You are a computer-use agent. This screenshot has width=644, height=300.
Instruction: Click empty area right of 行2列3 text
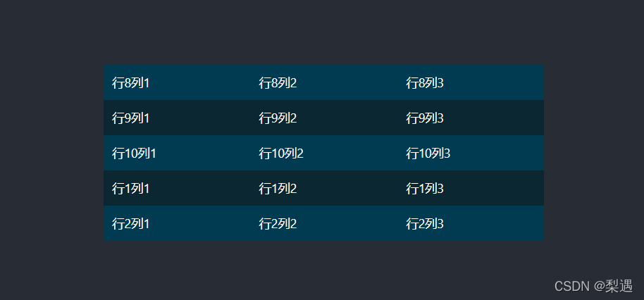click(x=494, y=224)
